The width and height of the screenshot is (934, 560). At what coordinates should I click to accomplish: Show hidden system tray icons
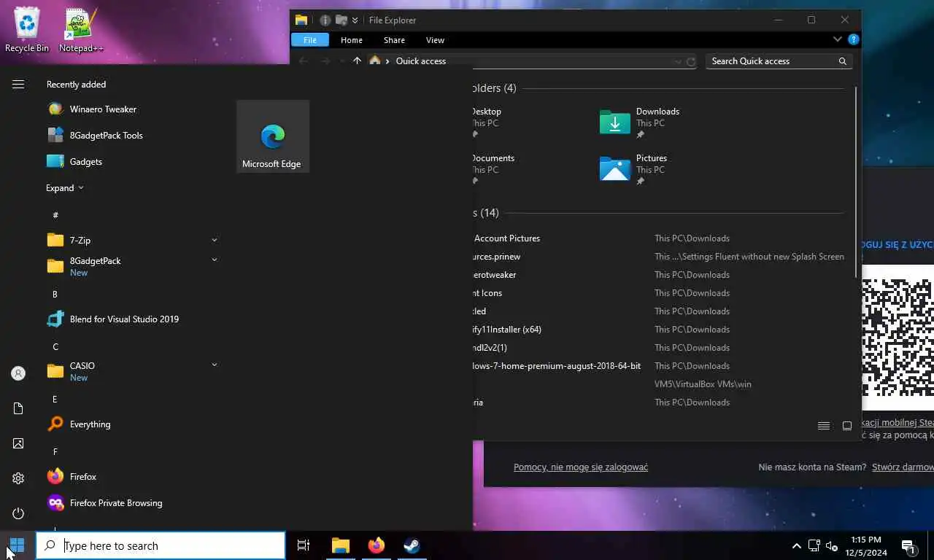click(796, 545)
